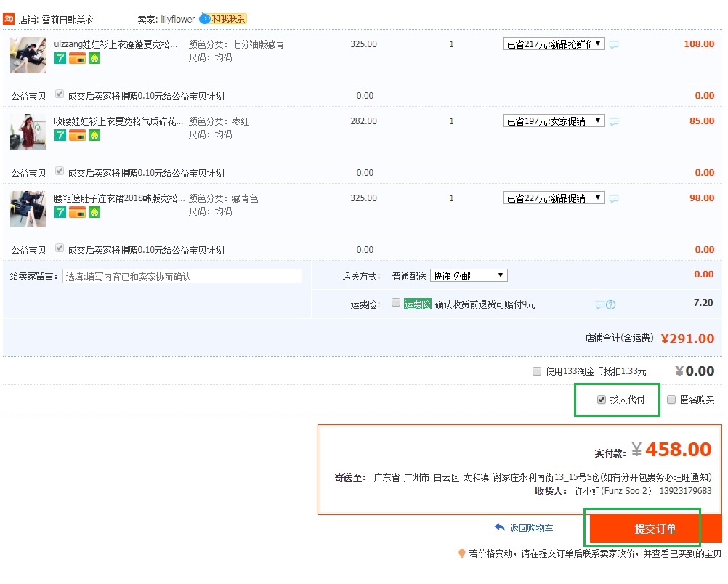Click the question mark help icon for 运费险
The height and width of the screenshot is (584, 728).
pos(610,305)
